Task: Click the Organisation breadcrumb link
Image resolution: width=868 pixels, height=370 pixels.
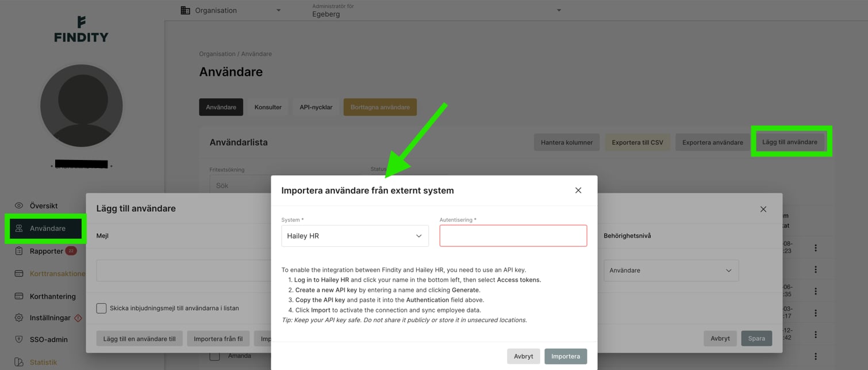Action: 217,54
